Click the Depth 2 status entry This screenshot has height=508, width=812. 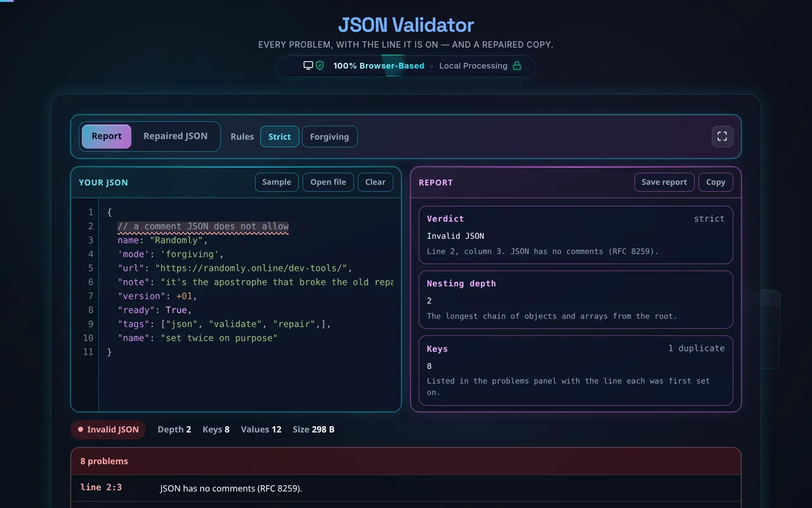tap(174, 429)
